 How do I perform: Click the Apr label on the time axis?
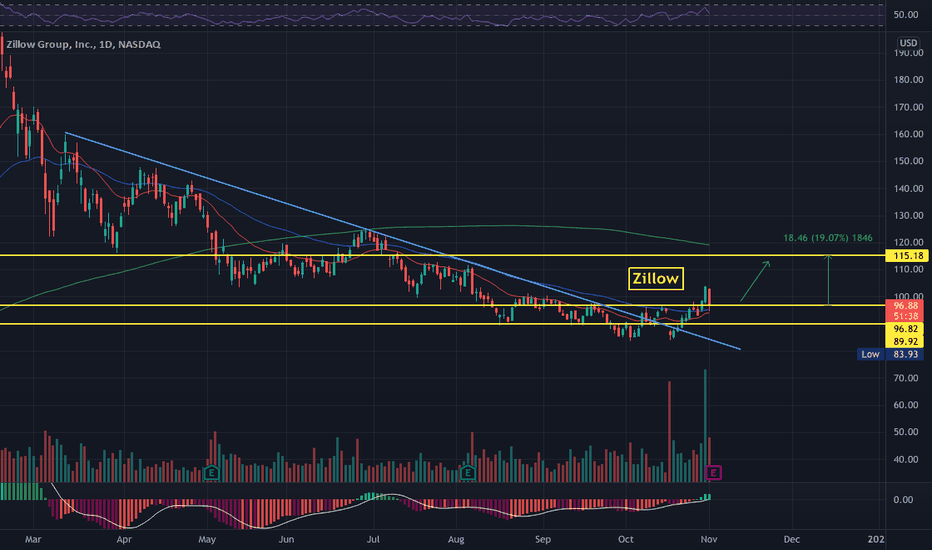point(124,539)
